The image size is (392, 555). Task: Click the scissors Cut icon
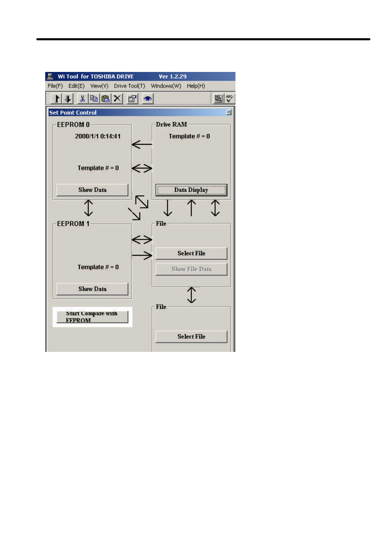point(83,99)
